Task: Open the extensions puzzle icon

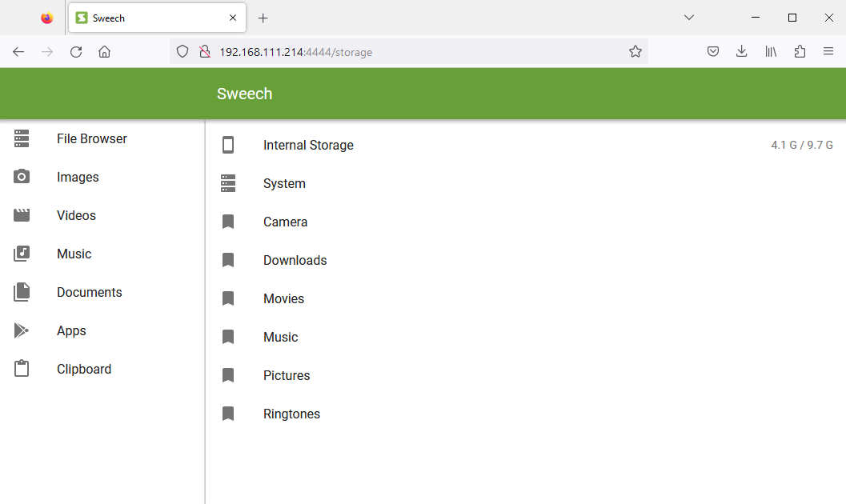Action: (x=800, y=52)
